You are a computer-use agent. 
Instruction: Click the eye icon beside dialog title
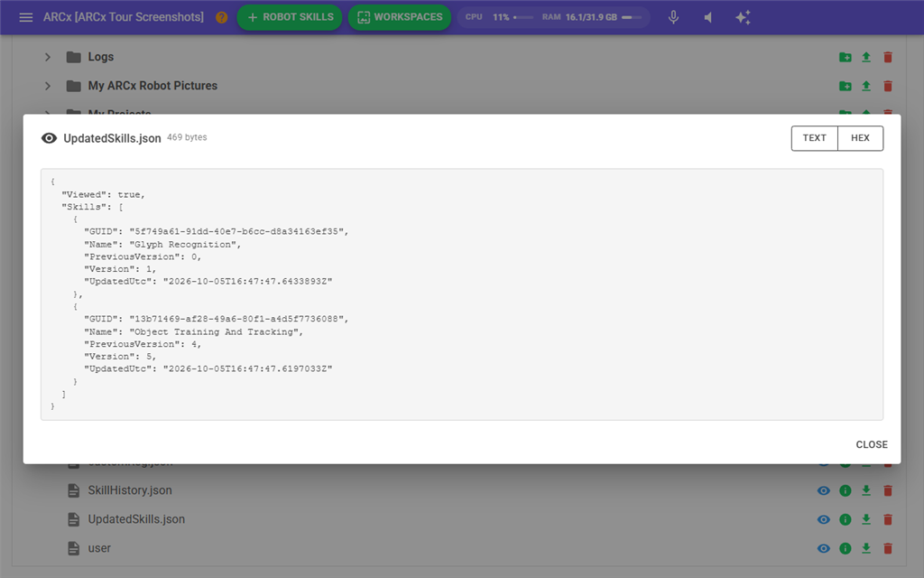(49, 138)
